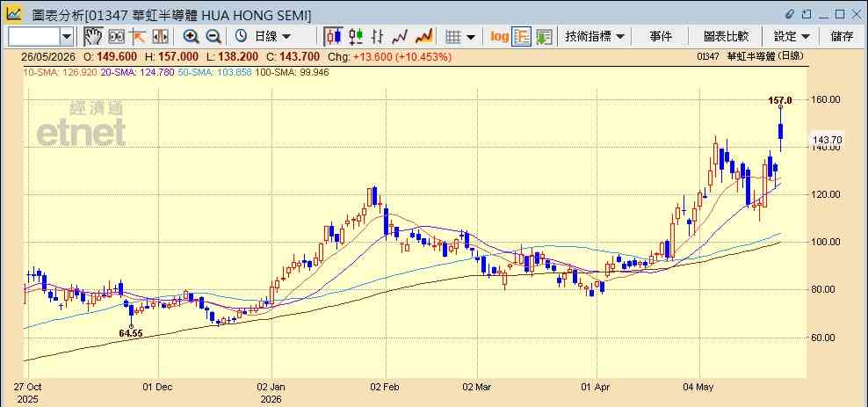Click the paperclip pin icon
This screenshot has width=868, height=407.
coord(791,14)
